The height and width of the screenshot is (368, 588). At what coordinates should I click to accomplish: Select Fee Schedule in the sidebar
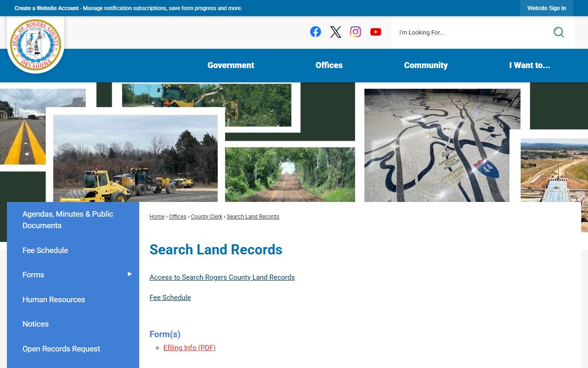pos(73,250)
